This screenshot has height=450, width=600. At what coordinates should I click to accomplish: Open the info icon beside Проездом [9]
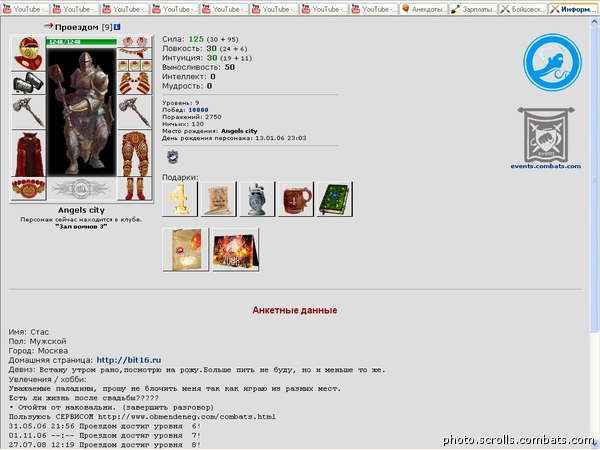[117, 27]
